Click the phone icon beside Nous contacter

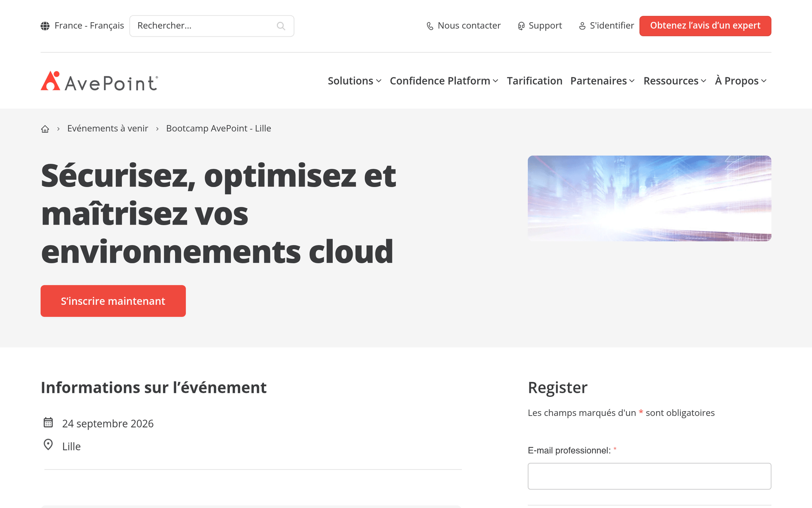point(430,26)
